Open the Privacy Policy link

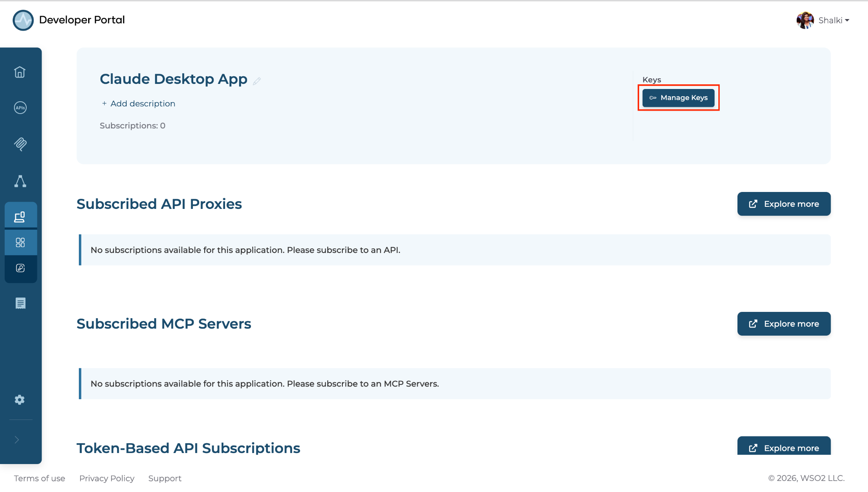[x=107, y=478]
